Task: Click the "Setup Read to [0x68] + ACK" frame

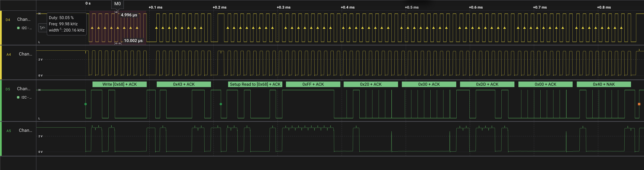Action: click(x=255, y=84)
